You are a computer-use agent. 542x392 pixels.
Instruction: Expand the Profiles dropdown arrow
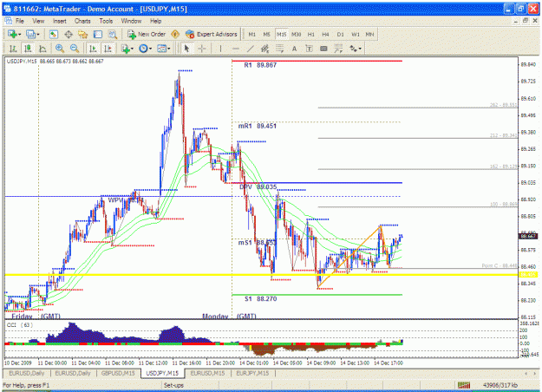(x=38, y=34)
